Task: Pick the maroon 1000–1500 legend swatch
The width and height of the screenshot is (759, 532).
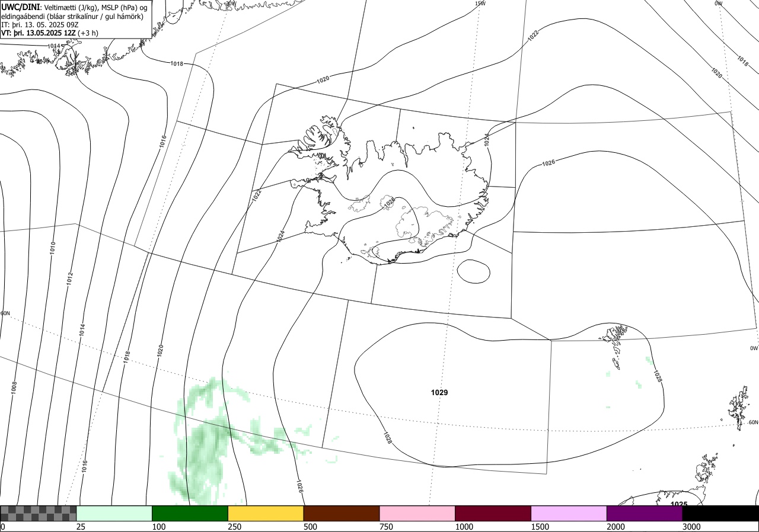Action: [493, 513]
